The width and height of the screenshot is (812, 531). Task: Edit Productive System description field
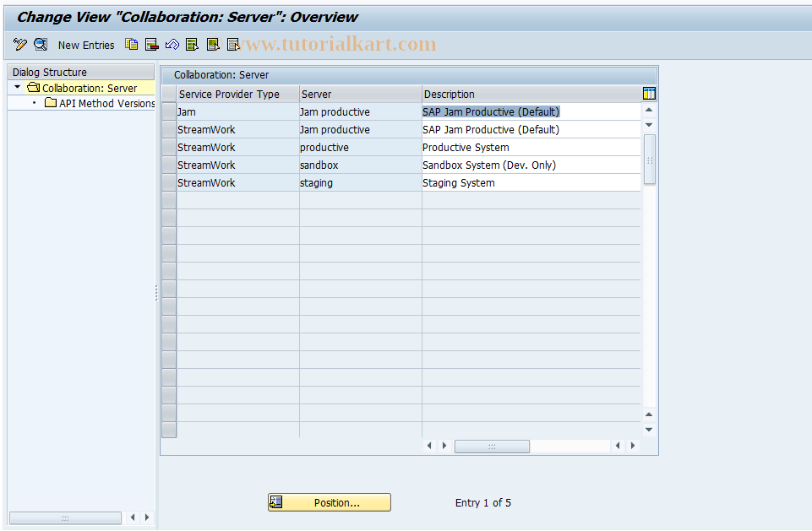pyautogui.click(x=531, y=148)
